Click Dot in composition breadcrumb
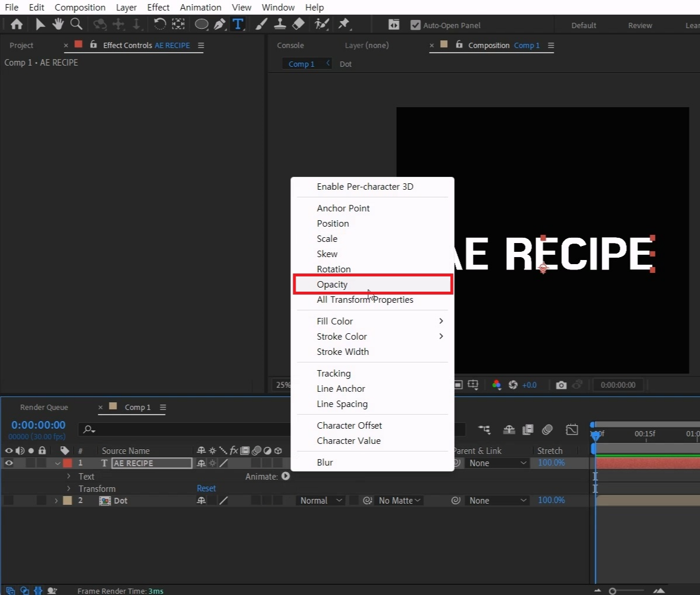Viewport: 700px width, 595px height. click(x=345, y=64)
